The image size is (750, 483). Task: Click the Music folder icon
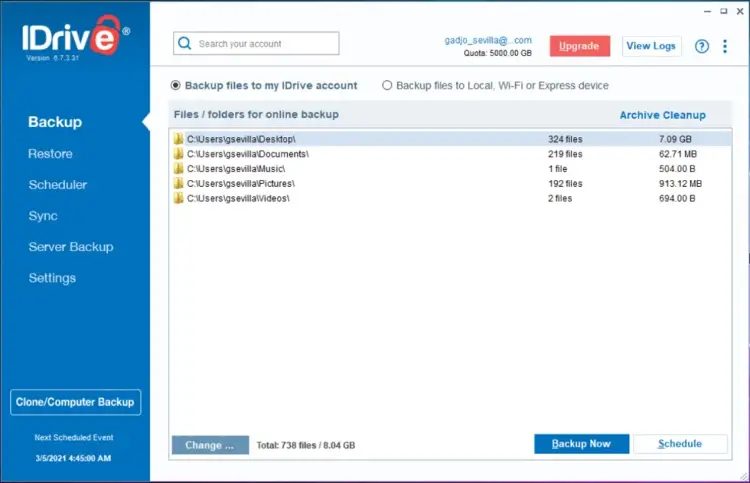178,168
